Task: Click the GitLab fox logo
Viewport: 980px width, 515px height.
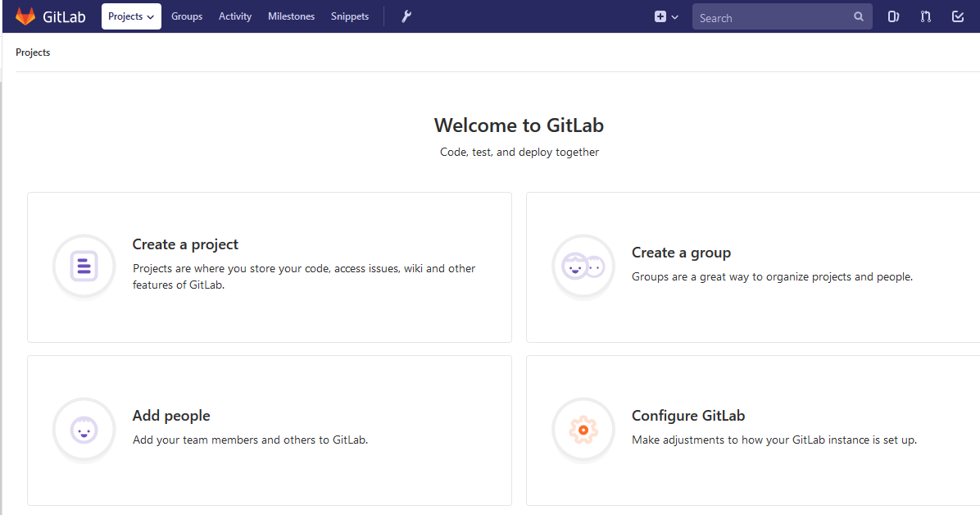Action: pos(25,16)
